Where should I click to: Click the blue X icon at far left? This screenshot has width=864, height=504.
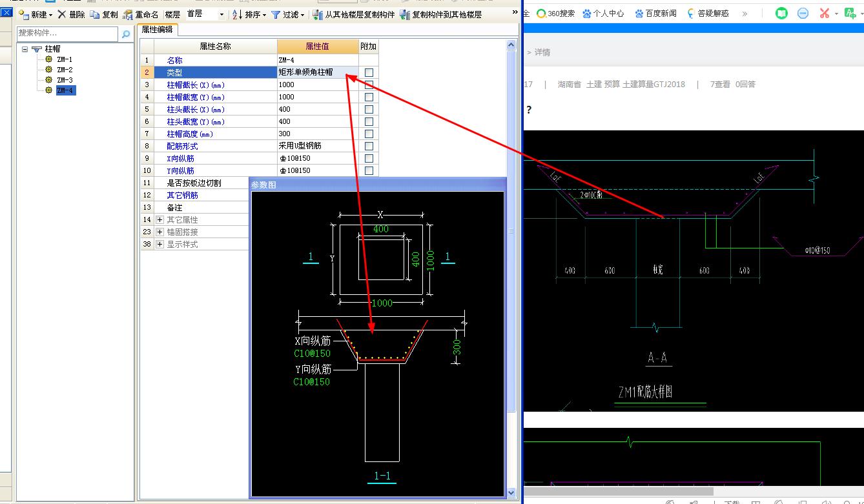click(x=5, y=12)
